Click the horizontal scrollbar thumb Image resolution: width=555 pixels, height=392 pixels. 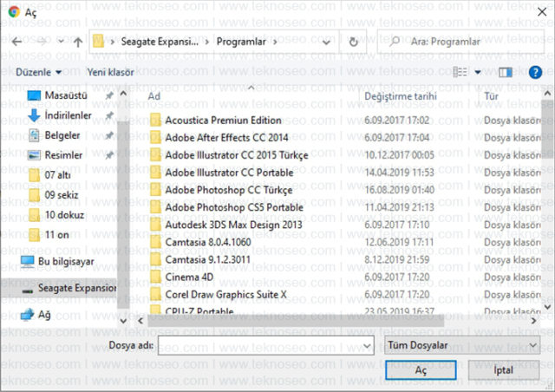[296, 321]
